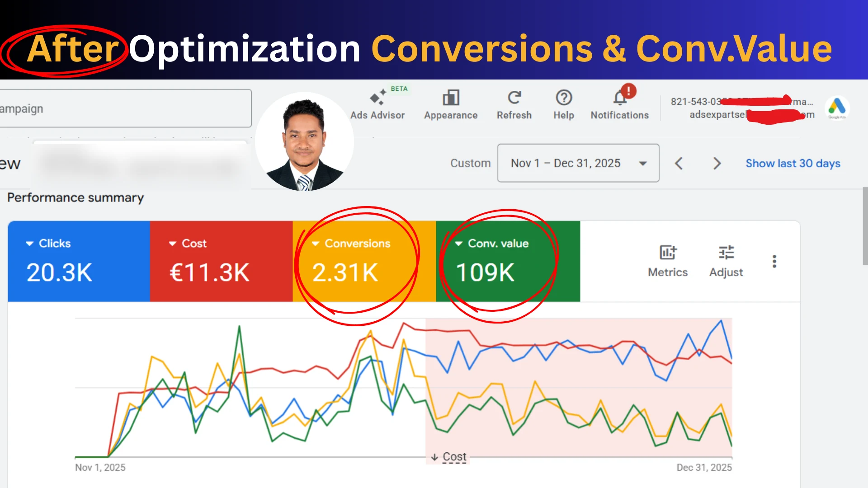The image size is (868, 488).
Task: Click the campaign search input field
Action: tap(126, 108)
